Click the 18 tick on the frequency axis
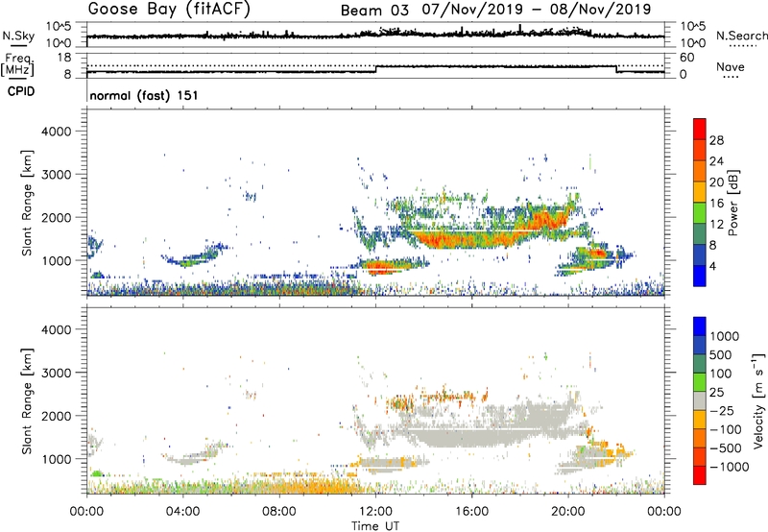 (64, 58)
